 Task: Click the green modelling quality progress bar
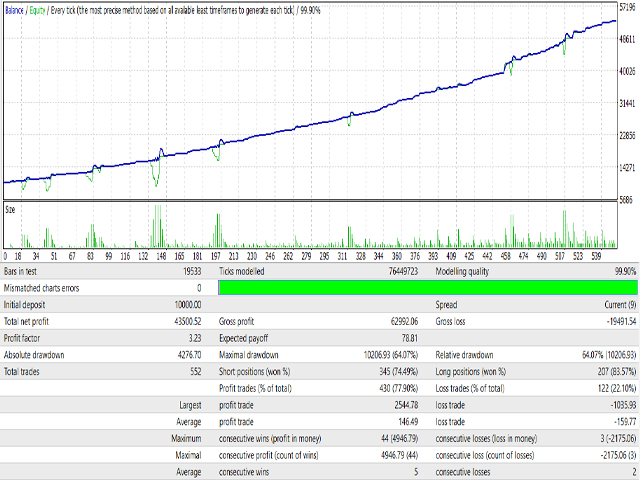pyautogui.click(x=428, y=287)
